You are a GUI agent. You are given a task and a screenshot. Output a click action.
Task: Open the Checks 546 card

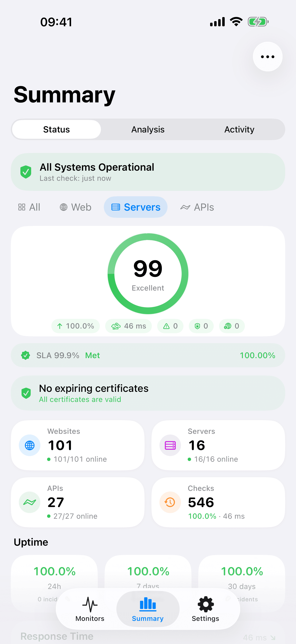pos(218,502)
